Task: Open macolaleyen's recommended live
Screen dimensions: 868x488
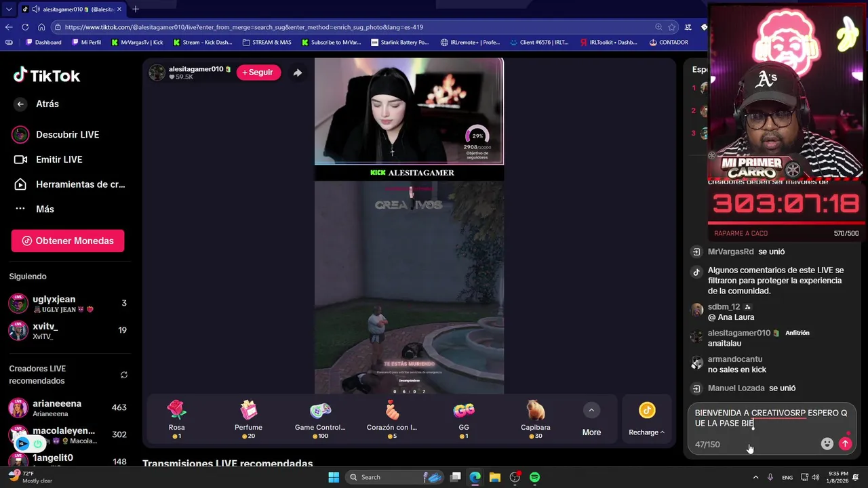Action: pyautogui.click(x=68, y=434)
